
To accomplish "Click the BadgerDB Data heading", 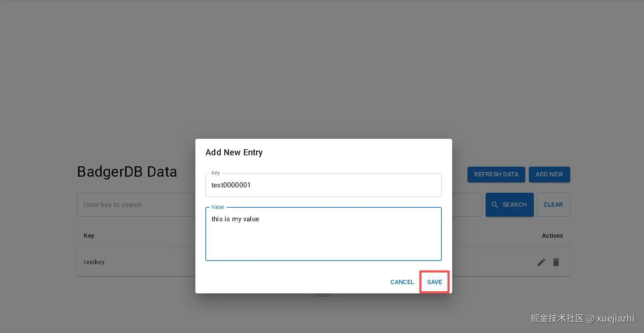I will [x=127, y=172].
